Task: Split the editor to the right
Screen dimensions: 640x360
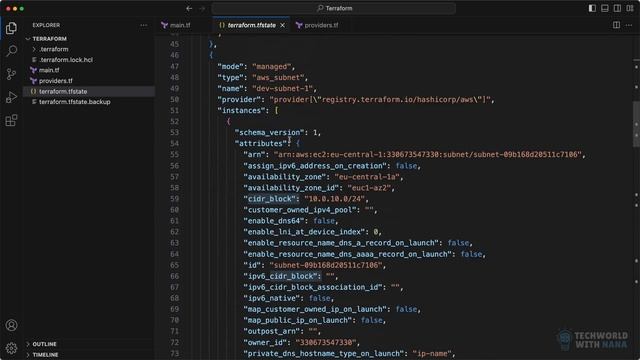Action: 617,25
